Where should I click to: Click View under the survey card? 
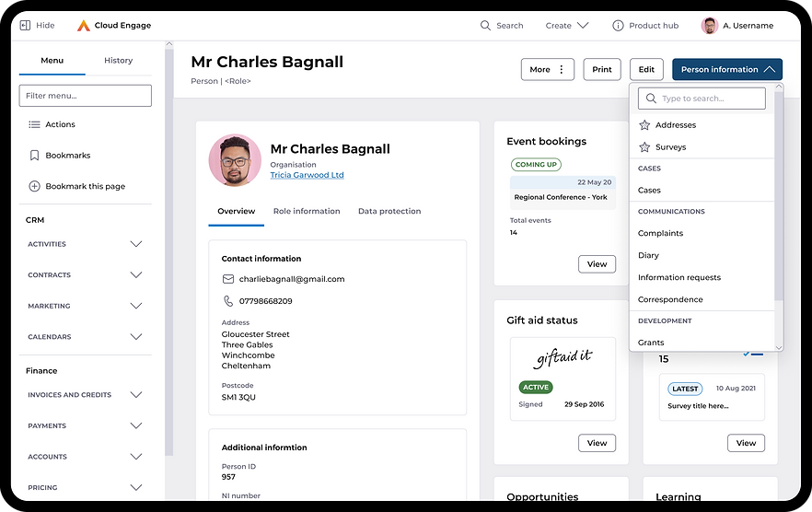tap(746, 443)
